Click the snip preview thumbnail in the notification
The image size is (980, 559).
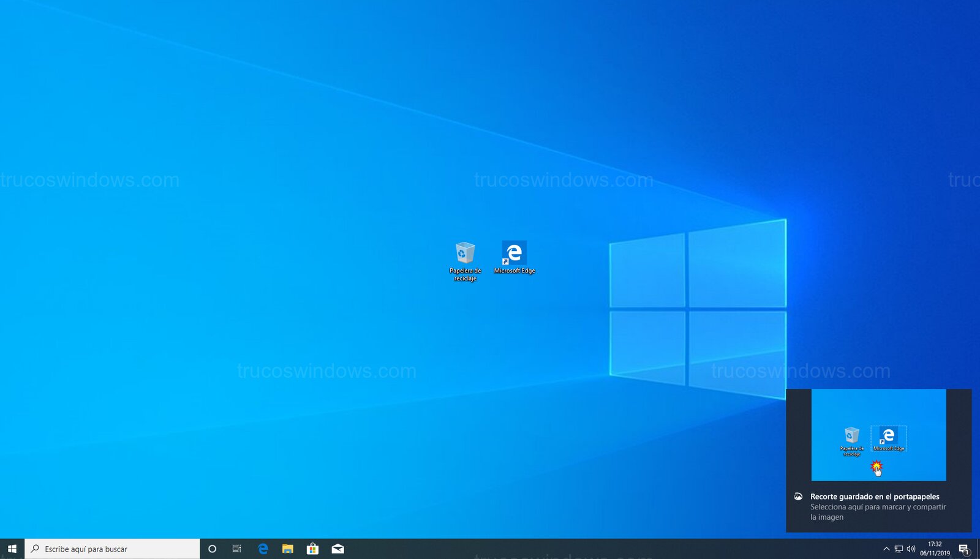878,435
